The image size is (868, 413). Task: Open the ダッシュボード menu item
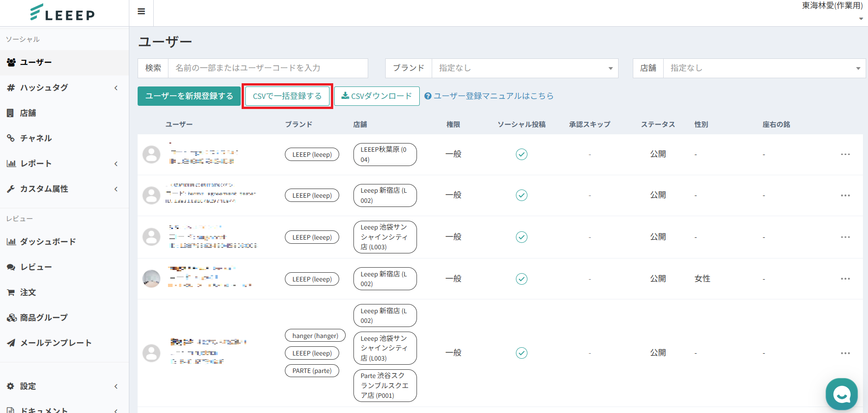pyautogui.click(x=48, y=241)
